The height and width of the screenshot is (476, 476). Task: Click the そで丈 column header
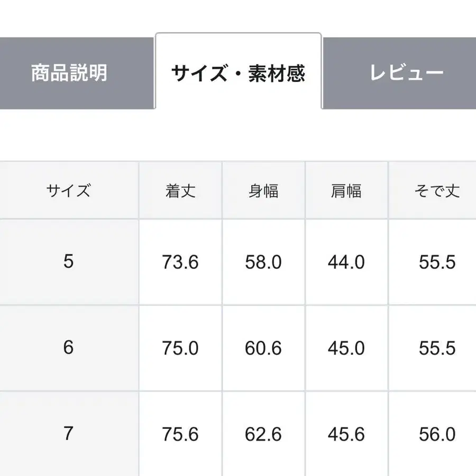pos(433,190)
